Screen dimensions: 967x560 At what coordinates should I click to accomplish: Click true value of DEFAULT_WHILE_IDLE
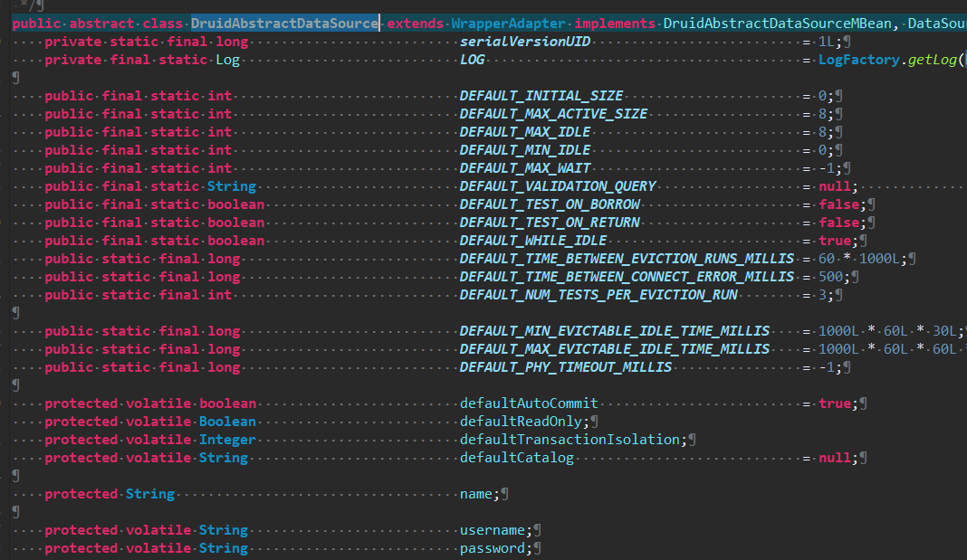coord(835,241)
